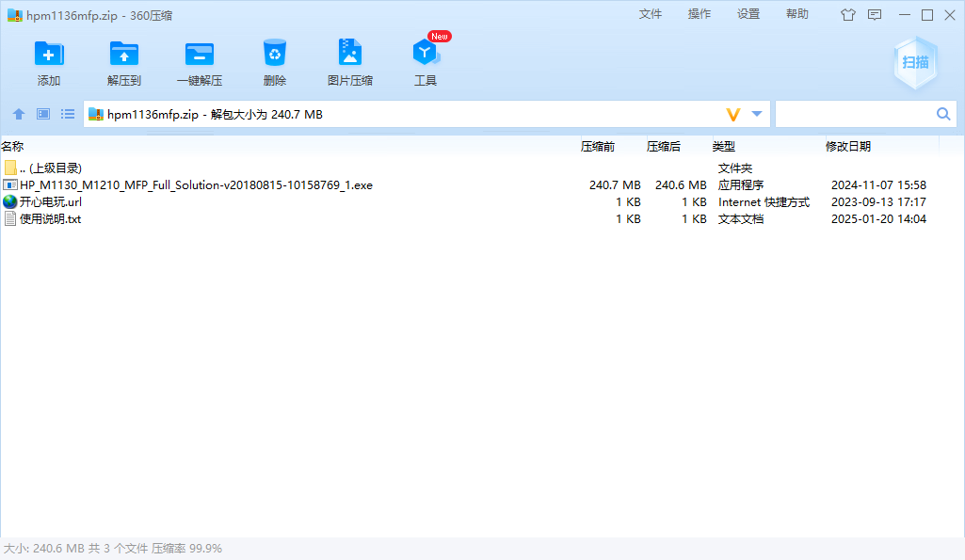
Task: Click the 文本文档 type cell
Action: tap(741, 219)
